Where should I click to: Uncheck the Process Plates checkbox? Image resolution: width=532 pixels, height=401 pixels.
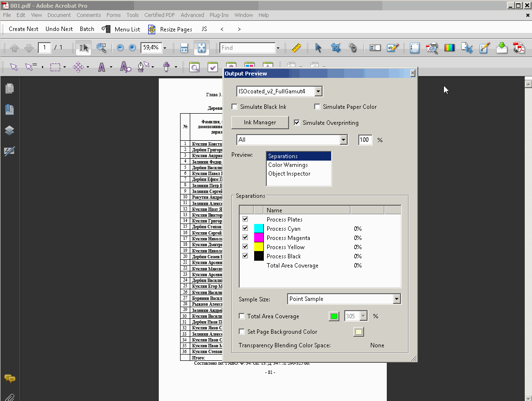tap(245, 219)
